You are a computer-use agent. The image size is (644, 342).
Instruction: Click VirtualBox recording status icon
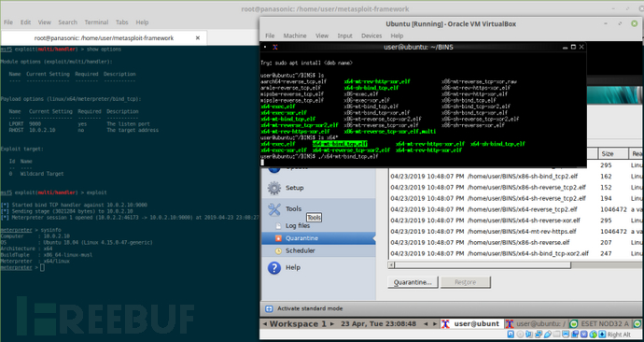575,335
